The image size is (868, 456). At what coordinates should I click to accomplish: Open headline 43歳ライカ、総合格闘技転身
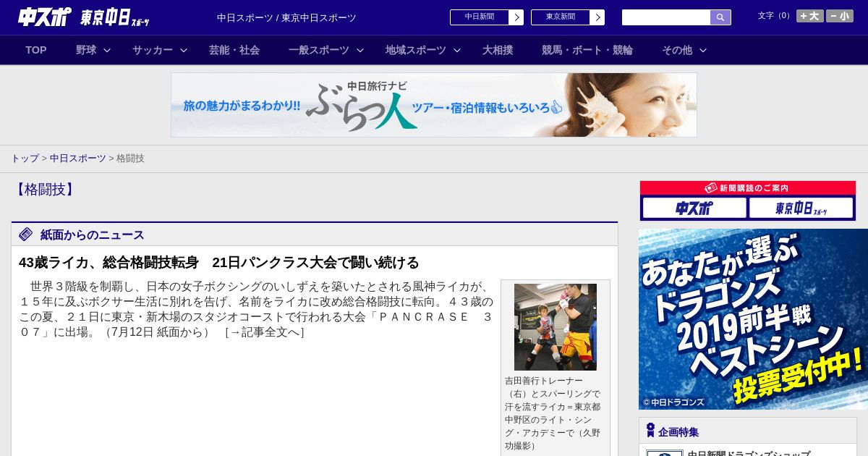[x=219, y=262]
